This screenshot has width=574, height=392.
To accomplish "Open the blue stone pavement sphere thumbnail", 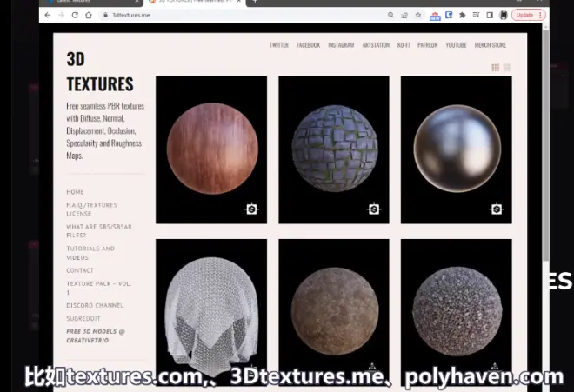I will tap(334, 149).
